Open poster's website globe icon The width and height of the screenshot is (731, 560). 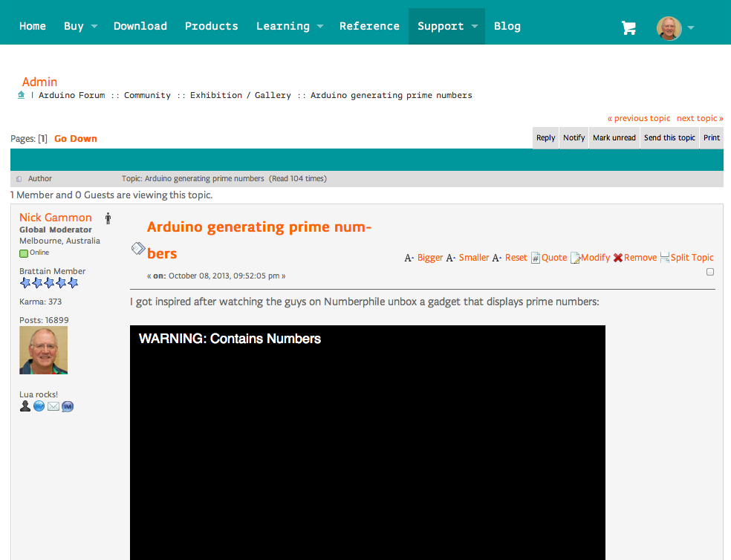click(39, 406)
